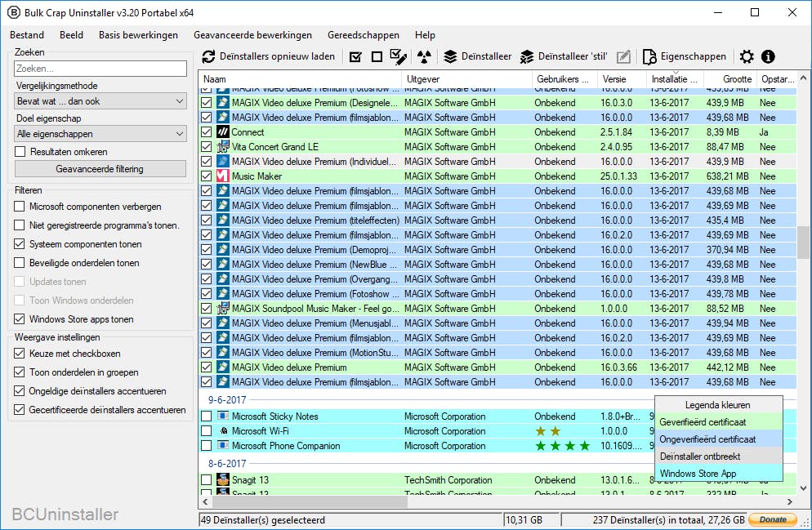
Task: Open Eigenschappen from the toolbar
Action: pyautogui.click(x=684, y=56)
